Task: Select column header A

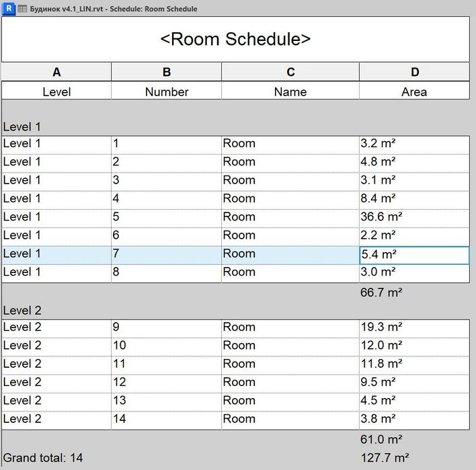Action: point(56,72)
